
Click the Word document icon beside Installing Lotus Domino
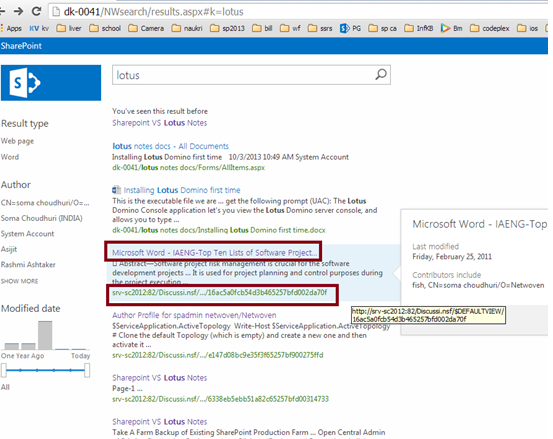coord(116,190)
